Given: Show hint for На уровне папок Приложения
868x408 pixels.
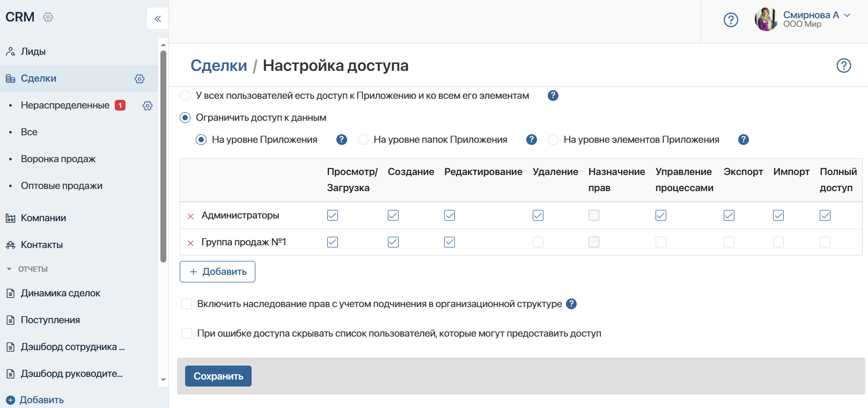Looking at the screenshot, I should [x=532, y=140].
